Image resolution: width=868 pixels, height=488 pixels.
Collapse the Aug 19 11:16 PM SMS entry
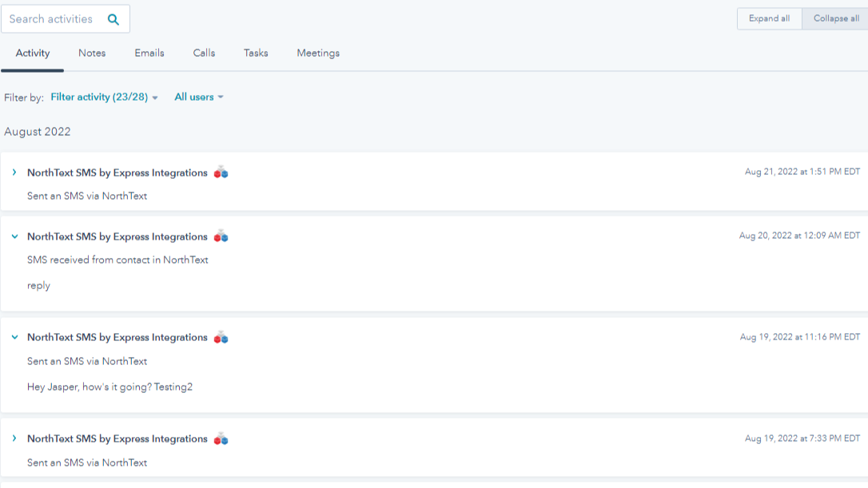coord(14,336)
